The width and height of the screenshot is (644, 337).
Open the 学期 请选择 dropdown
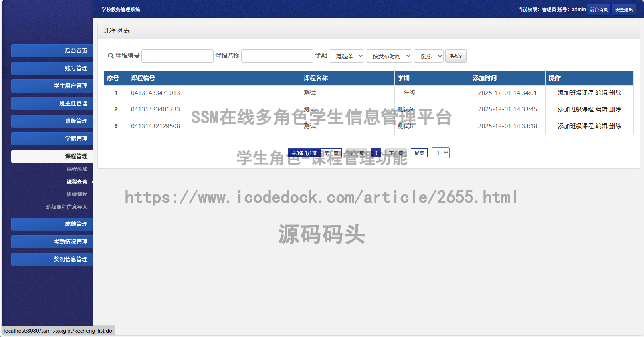(x=346, y=56)
